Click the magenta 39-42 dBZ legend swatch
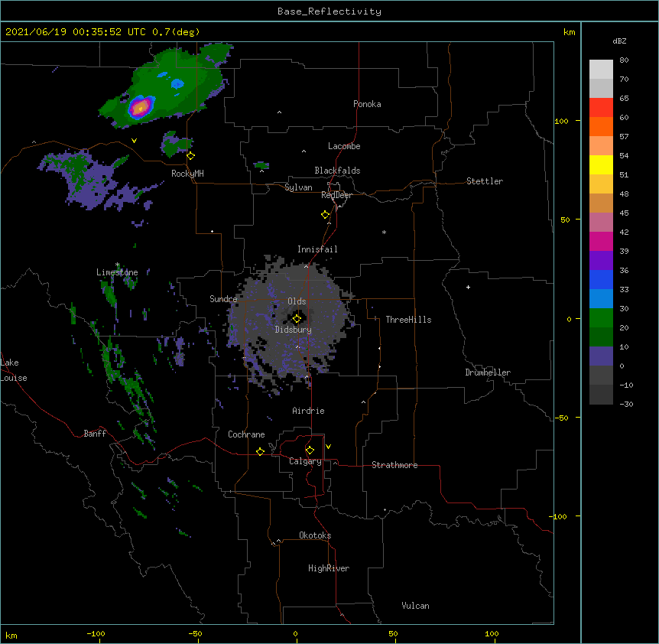 pyautogui.click(x=601, y=241)
